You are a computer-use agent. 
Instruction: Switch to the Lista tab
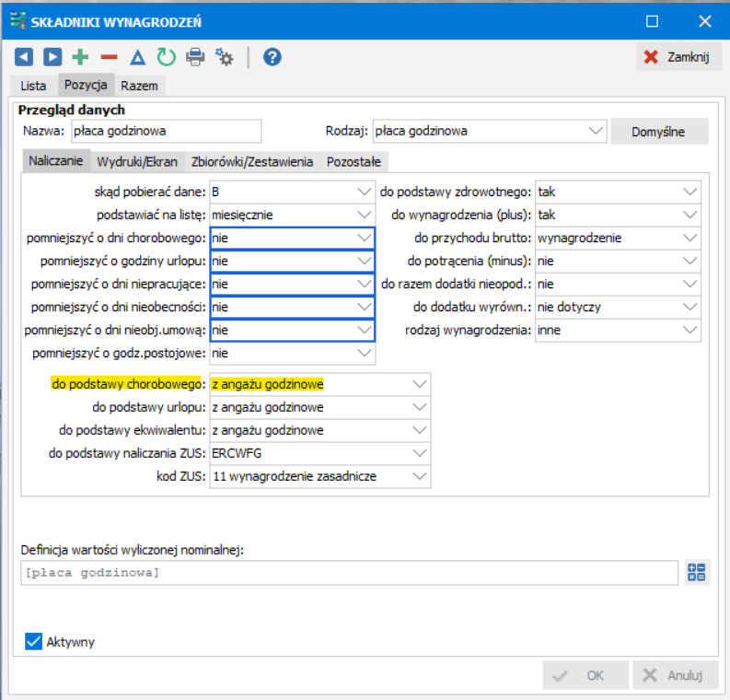tap(33, 86)
